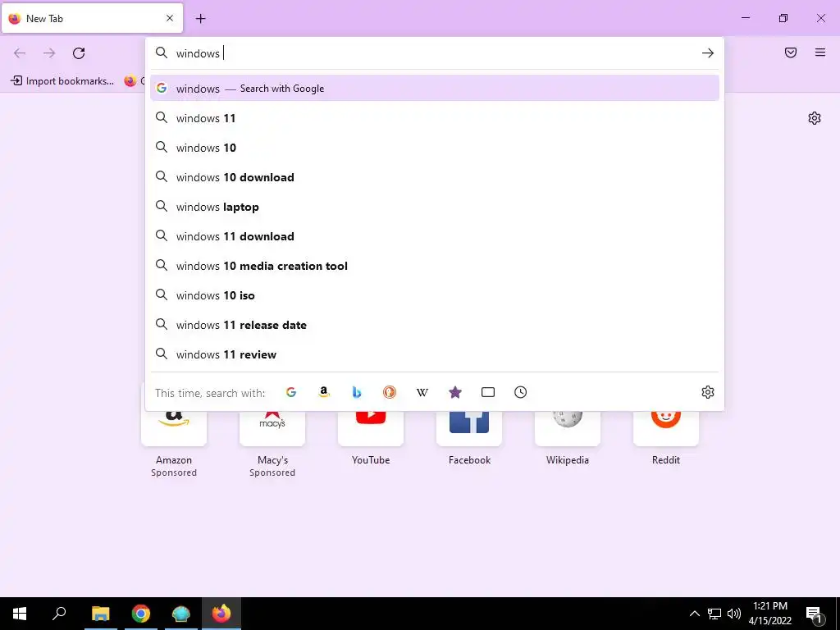Search this time with Amazon icon
This screenshot has height=630, width=840.
coord(323,392)
